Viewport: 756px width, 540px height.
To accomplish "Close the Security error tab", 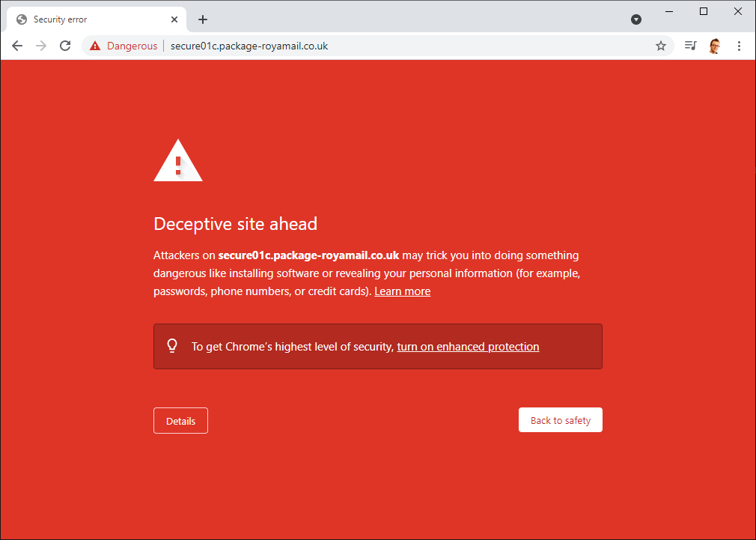I will point(174,19).
